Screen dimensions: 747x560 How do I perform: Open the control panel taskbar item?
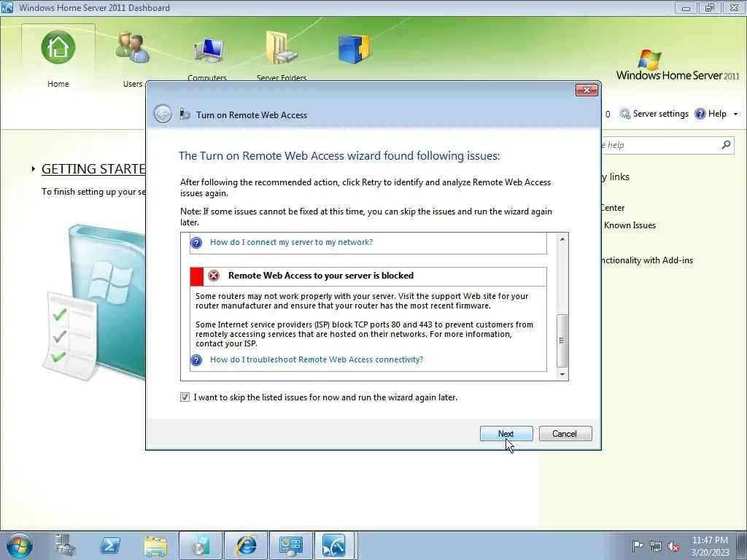coord(290,545)
